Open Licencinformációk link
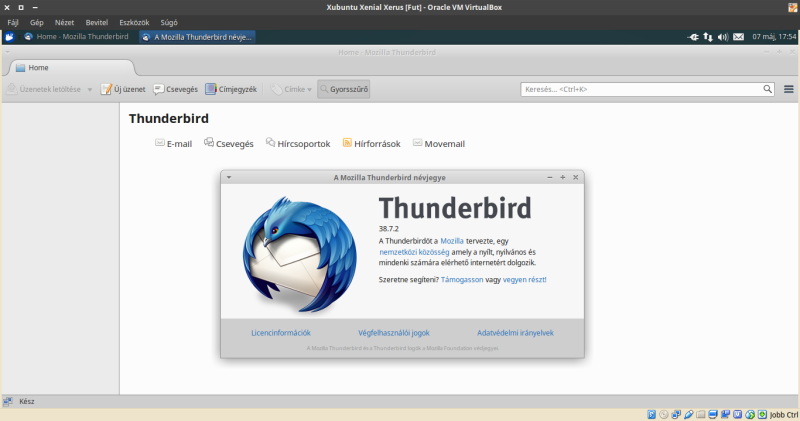Viewport: 800px width, 421px height. [x=281, y=333]
